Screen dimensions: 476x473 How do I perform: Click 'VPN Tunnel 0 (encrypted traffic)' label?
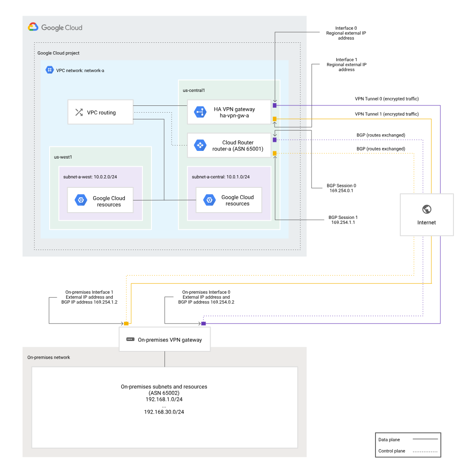[387, 99]
